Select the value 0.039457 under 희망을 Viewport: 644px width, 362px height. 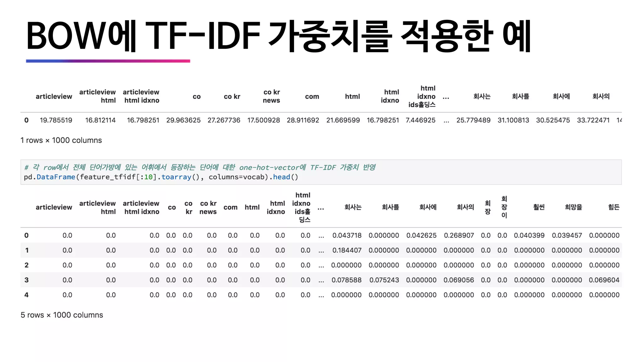[x=567, y=235]
